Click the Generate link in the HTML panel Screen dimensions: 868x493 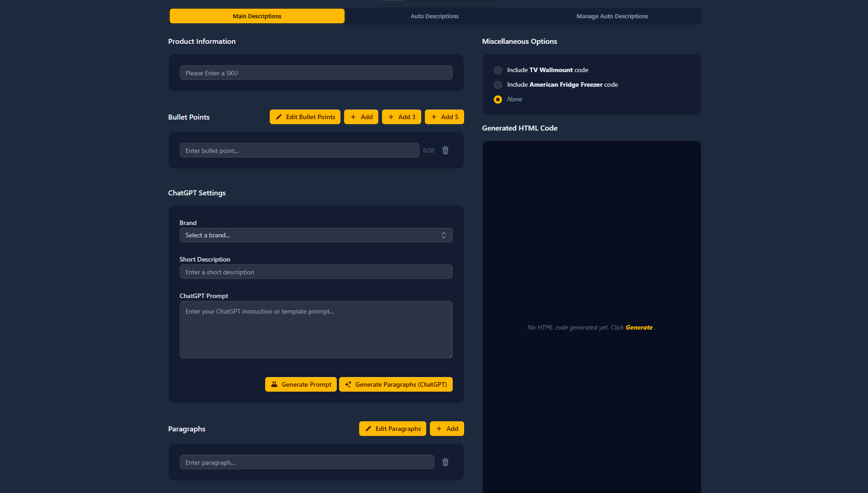[639, 327]
